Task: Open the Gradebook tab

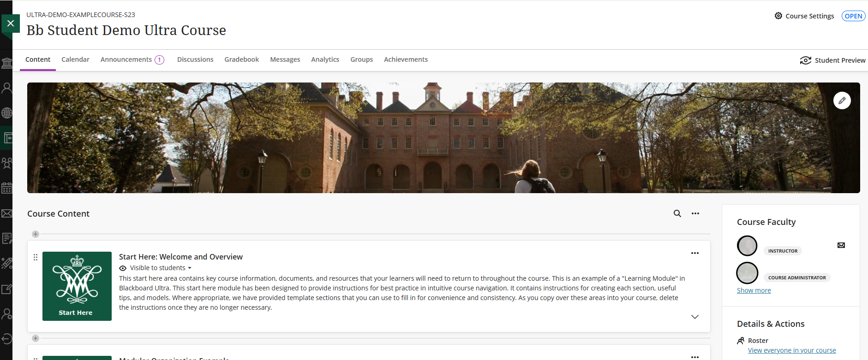Action: coord(242,59)
